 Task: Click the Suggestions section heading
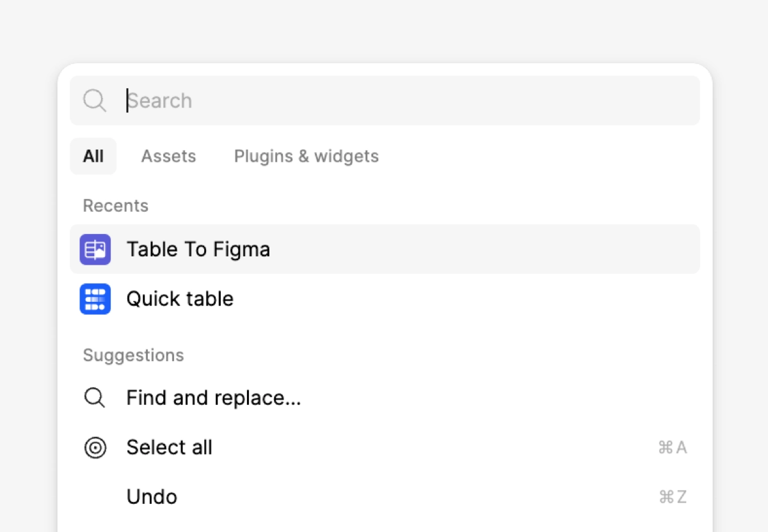[x=134, y=356]
